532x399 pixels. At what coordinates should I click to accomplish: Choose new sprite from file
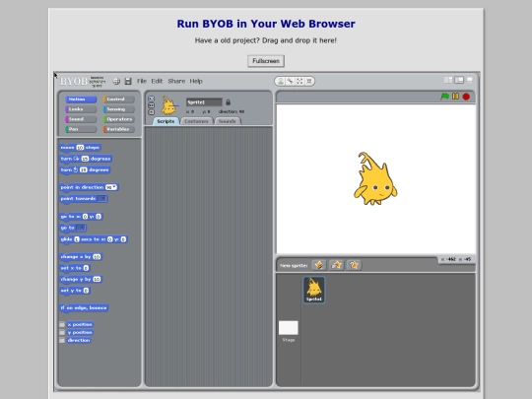(x=336, y=265)
